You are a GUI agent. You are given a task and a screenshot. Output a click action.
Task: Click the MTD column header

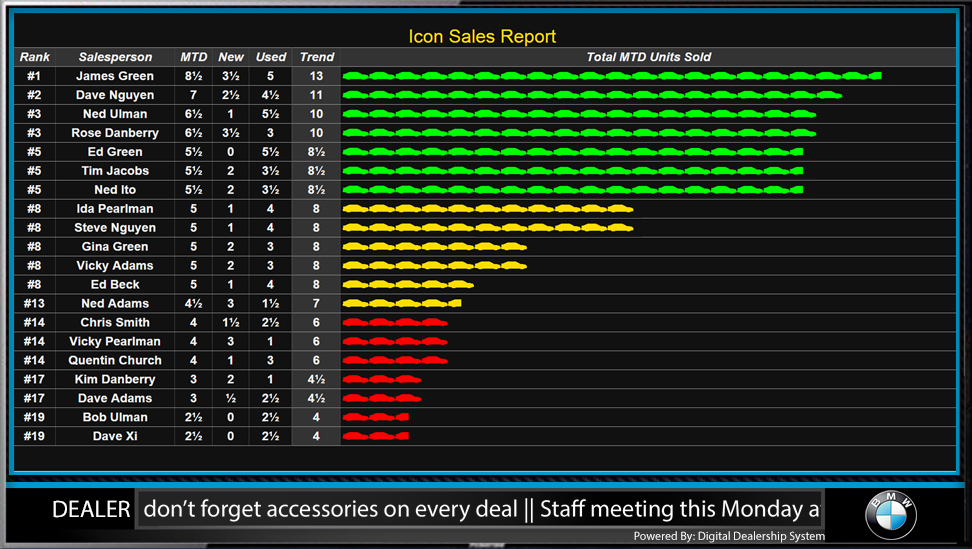coord(194,57)
